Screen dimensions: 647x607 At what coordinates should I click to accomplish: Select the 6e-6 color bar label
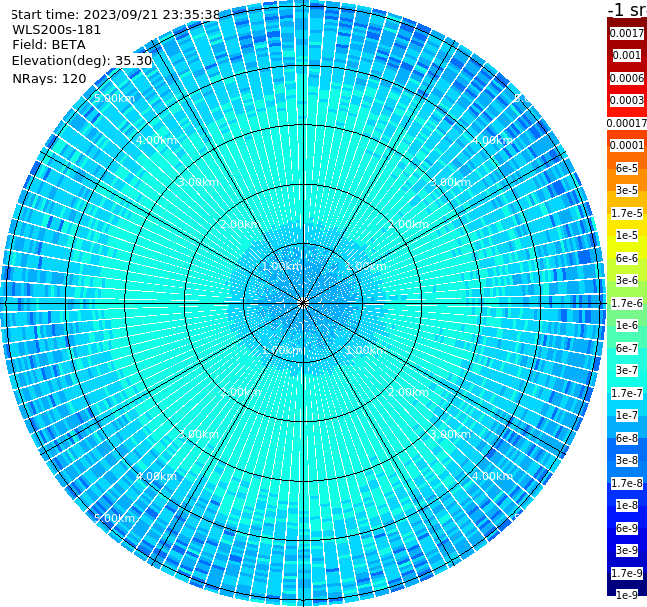627,258
